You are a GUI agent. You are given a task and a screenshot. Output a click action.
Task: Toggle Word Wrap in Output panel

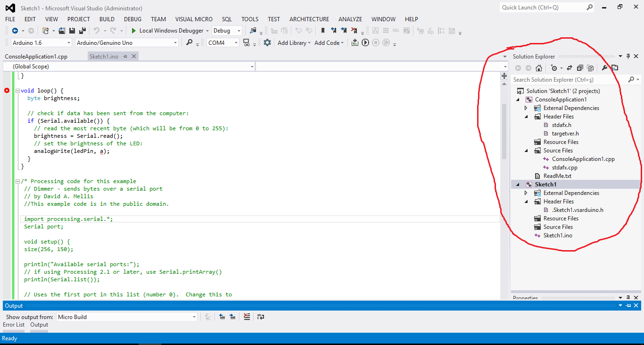point(261,317)
